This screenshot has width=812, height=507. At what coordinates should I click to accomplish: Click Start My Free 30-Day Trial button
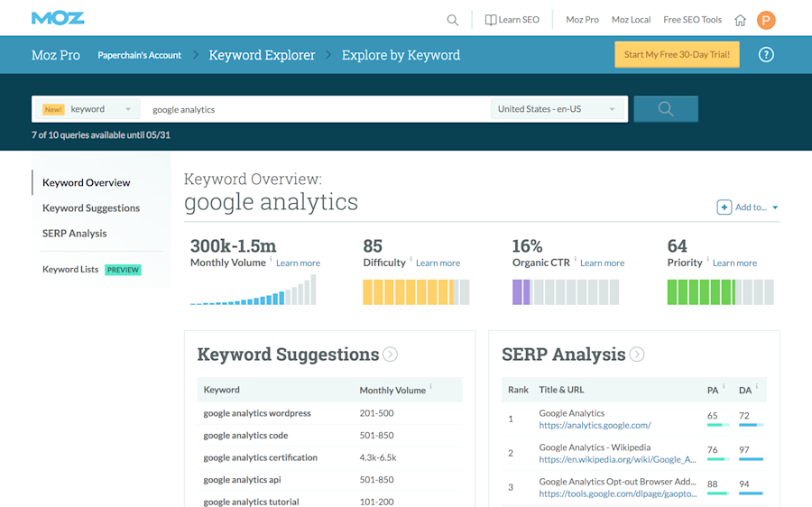pyautogui.click(x=677, y=54)
